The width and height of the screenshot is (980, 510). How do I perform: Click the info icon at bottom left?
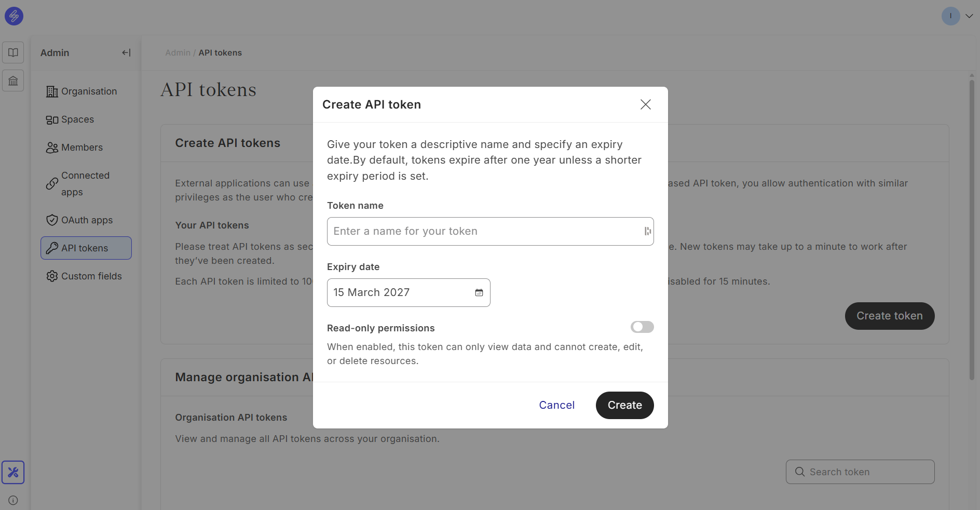(13, 501)
